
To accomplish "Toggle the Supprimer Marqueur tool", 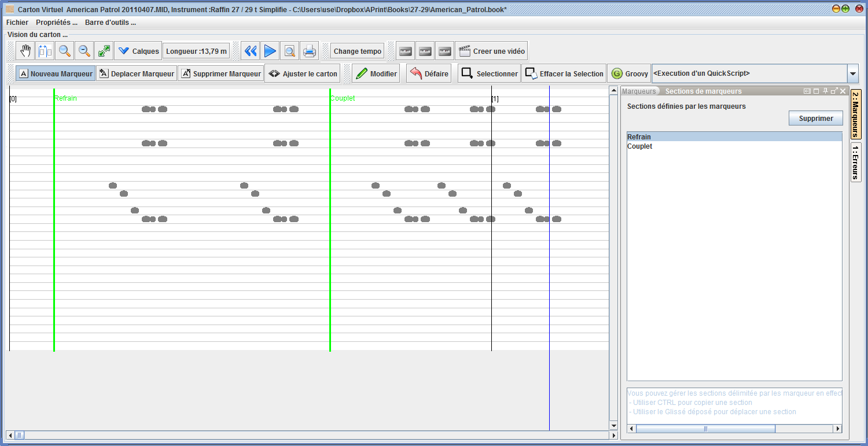I will coord(220,74).
